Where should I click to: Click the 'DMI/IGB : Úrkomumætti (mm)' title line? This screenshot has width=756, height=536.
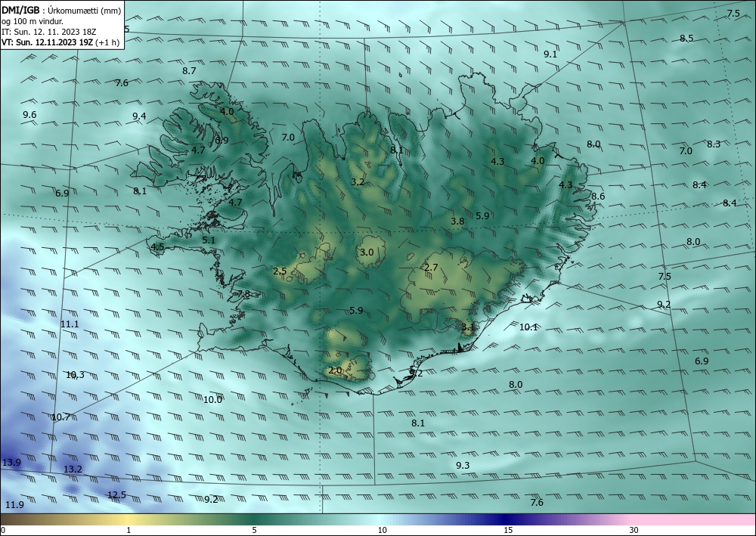coord(61,11)
